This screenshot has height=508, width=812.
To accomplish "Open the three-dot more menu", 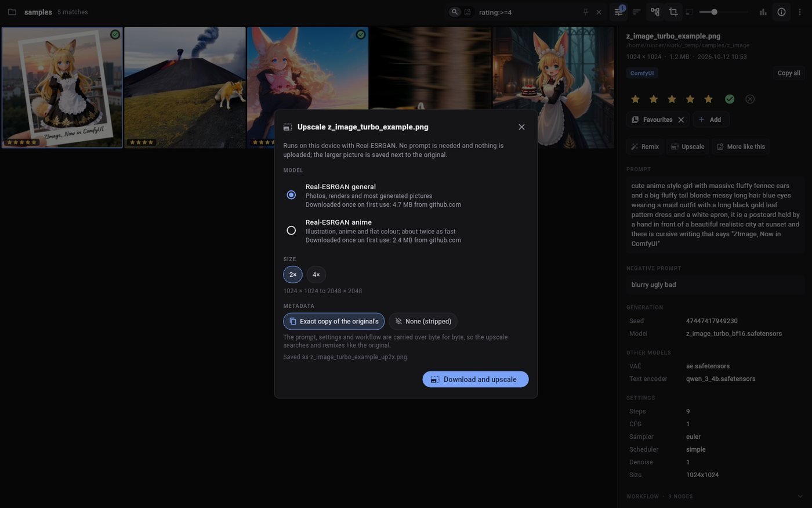I will (800, 12).
